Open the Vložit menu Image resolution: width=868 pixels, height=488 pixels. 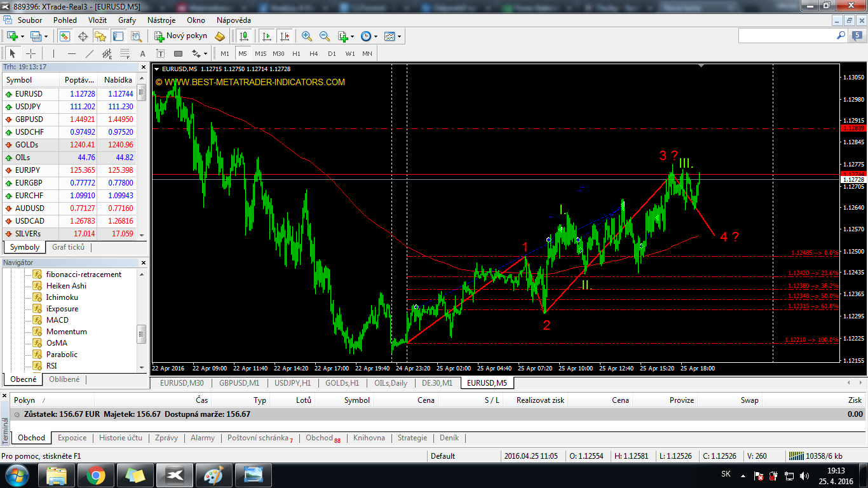(x=97, y=20)
